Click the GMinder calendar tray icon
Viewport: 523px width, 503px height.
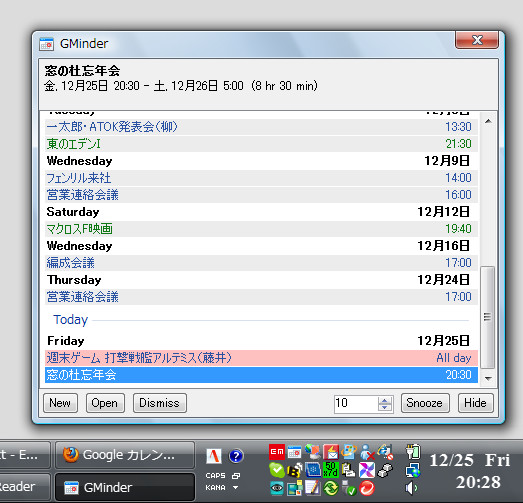pos(294,452)
